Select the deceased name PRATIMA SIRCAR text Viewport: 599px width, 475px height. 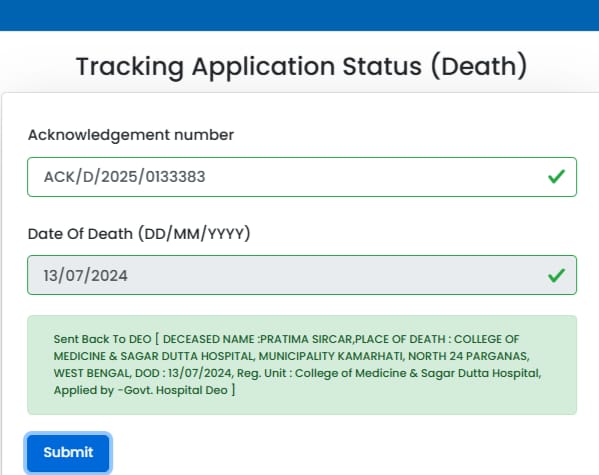[305, 339]
